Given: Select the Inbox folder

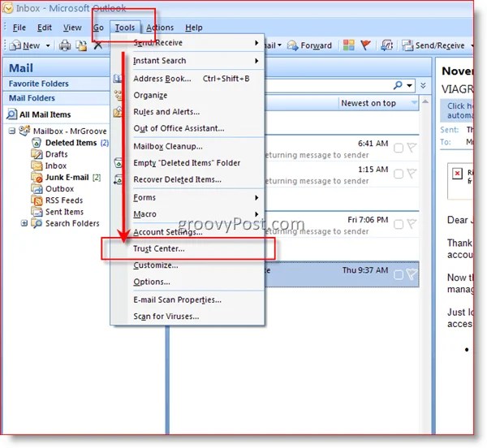Looking at the screenshot, I should (x=49, y=166).
